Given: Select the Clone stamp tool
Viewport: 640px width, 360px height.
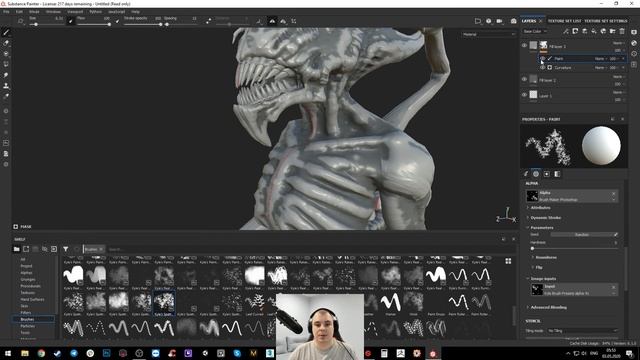Looking at the screenshot, I should (x=6, y=86).
